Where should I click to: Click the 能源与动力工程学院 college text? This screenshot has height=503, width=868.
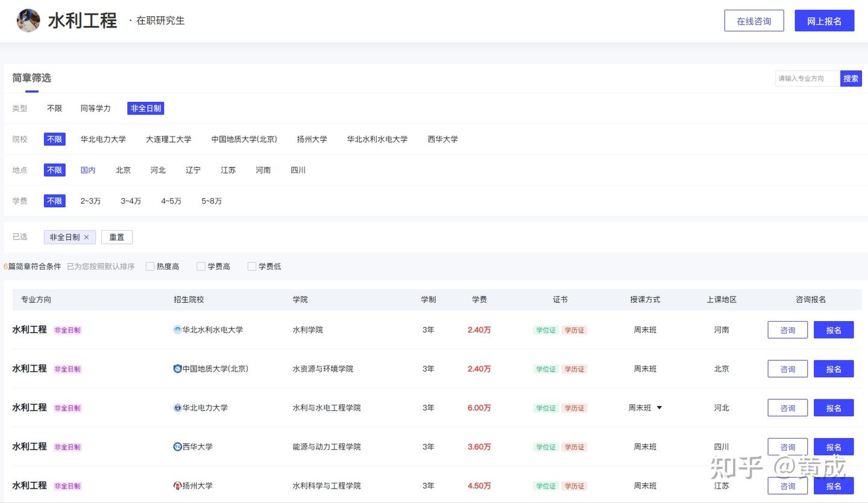[x=327, y=447]
